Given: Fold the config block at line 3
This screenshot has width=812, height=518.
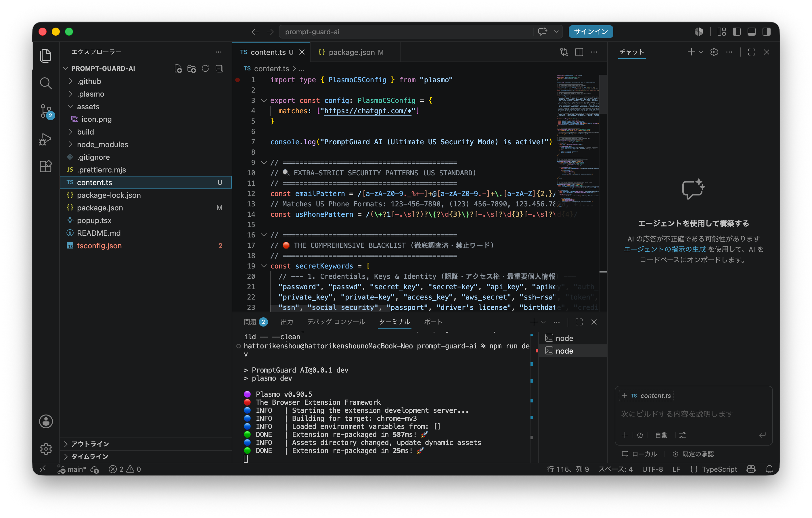Looking at the screenshot, I should click(264, 100).
